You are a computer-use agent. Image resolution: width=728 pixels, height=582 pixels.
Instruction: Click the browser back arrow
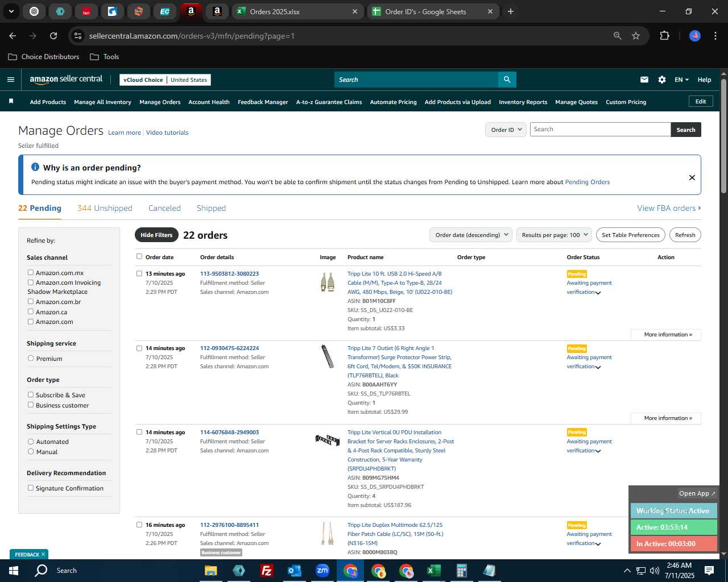point(13,36)
